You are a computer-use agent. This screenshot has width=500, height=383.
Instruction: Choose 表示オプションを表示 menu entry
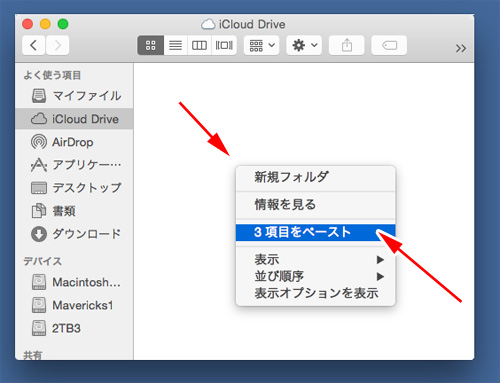pos(315,293)
